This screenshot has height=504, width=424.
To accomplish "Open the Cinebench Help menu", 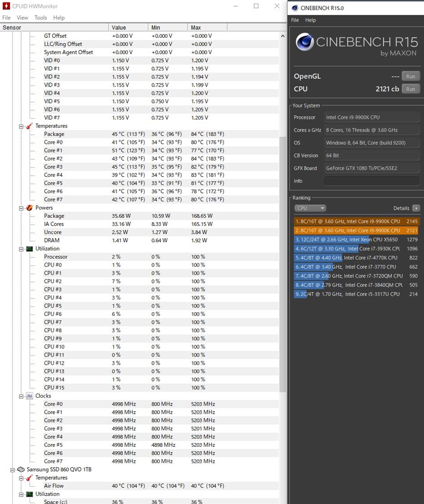I will coord(310,20).
